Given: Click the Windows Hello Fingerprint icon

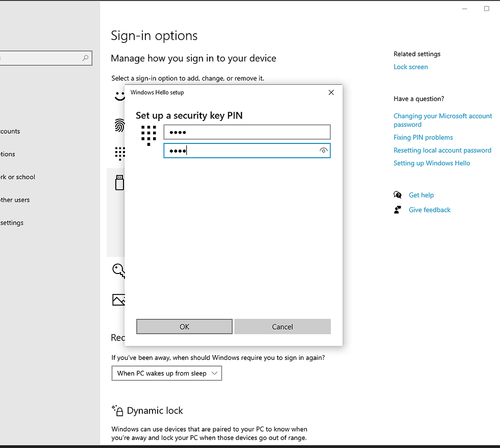Looking at the screenshot, I should (120, 126).
